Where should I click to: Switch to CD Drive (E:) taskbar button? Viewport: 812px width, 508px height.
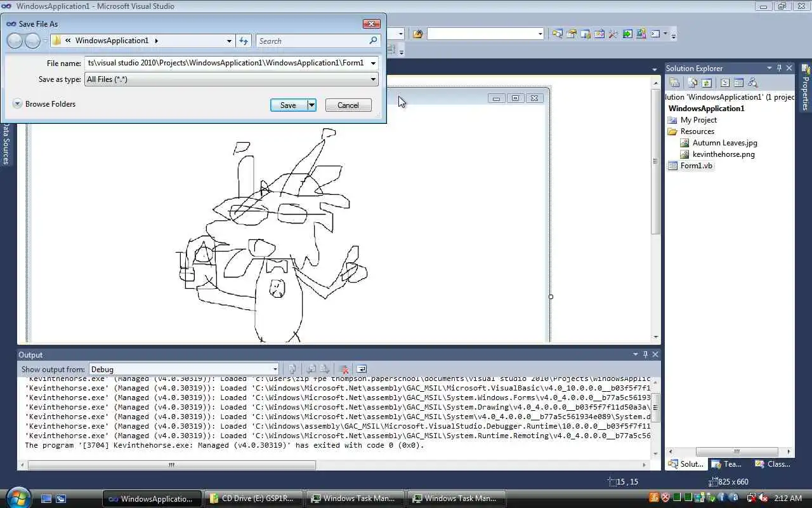coord(254,498)
